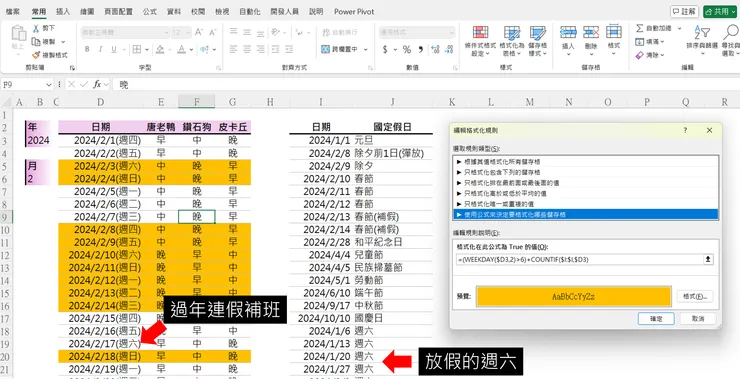Select the Format Painter (複製格式) brush
This screenshot has height=385, width=740.
tap(36, 55)
